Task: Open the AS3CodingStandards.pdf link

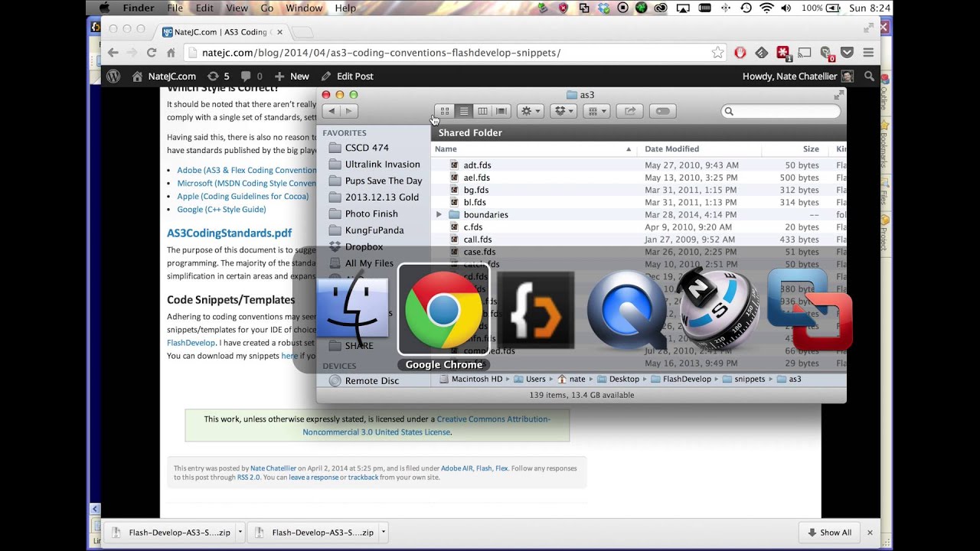Action: [230, 233]
